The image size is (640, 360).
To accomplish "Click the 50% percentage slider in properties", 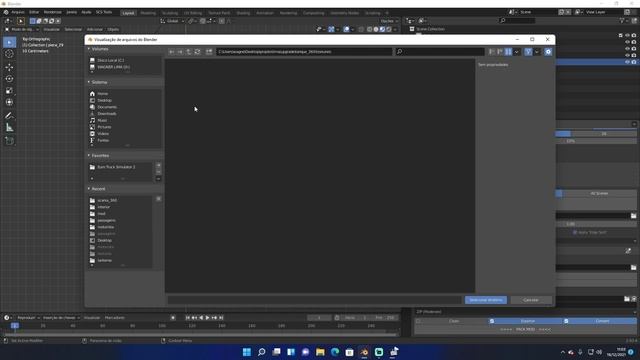I will 596,141.
